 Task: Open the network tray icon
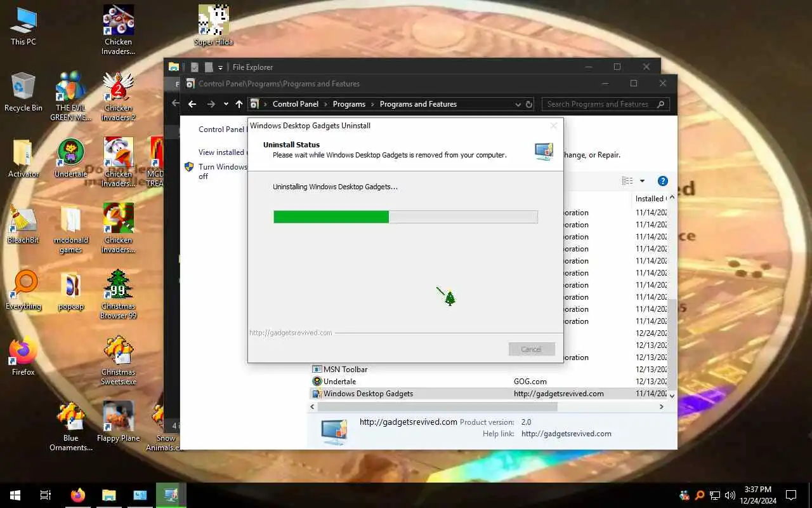point(715,495)
